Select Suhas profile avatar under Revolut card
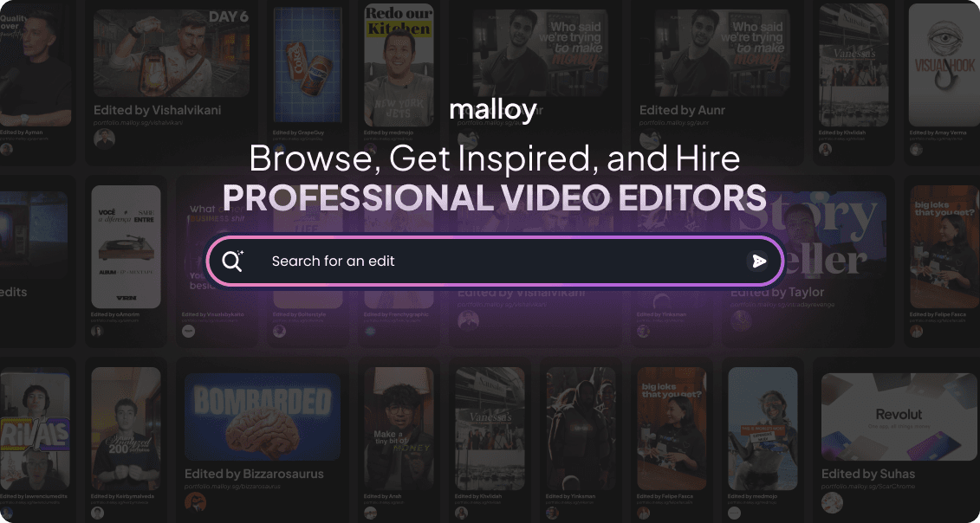This screenshot has width=980, height=523. [832, 503]
